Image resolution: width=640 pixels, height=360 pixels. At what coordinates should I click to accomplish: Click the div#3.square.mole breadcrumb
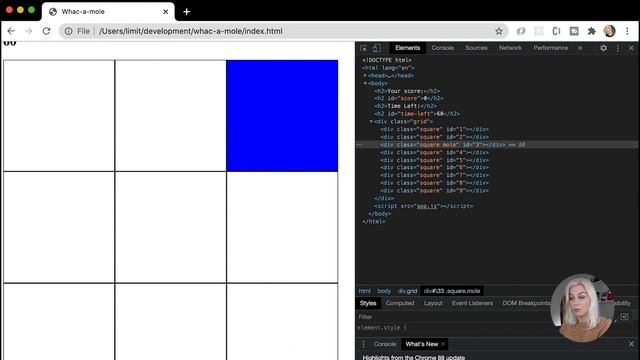tap(452, 291)
